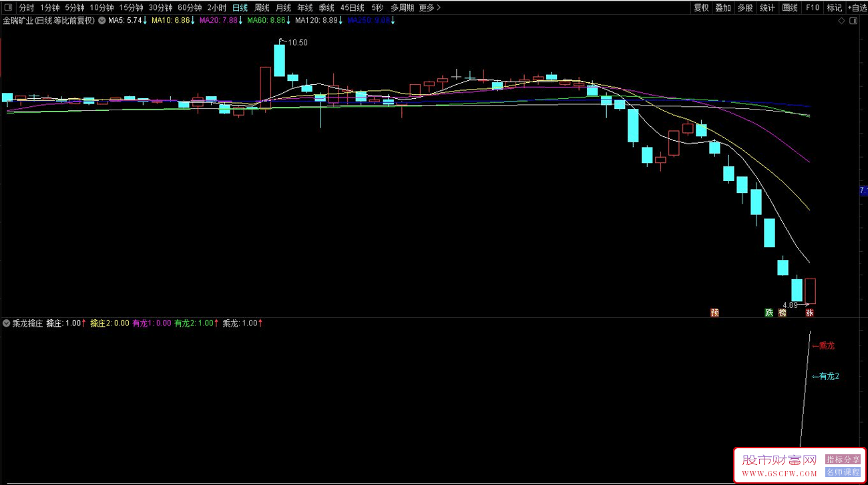Click the 复权 button
Screen dimensions: 868x485
click(701, 8)
